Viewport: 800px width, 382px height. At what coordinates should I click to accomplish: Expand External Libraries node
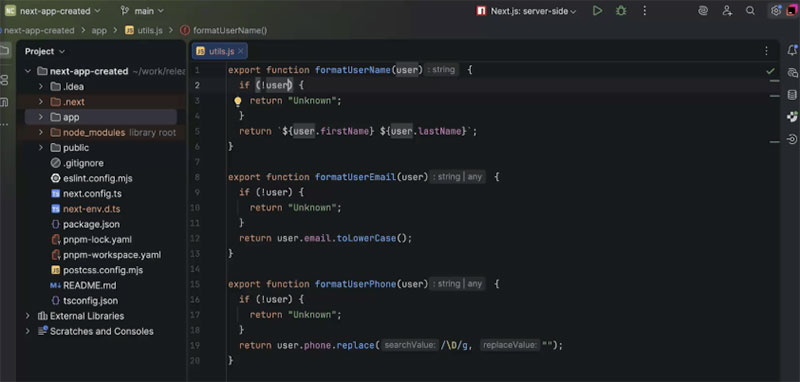28,316
